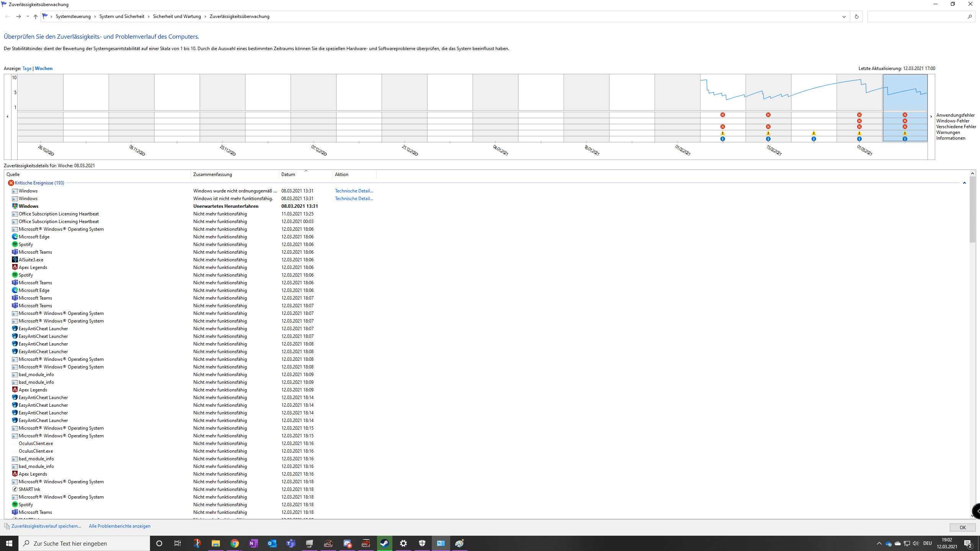Click the warning icon for week 08.02.2021
The width and height of the screenshot is (980, 551).
(x=722, y=133)
